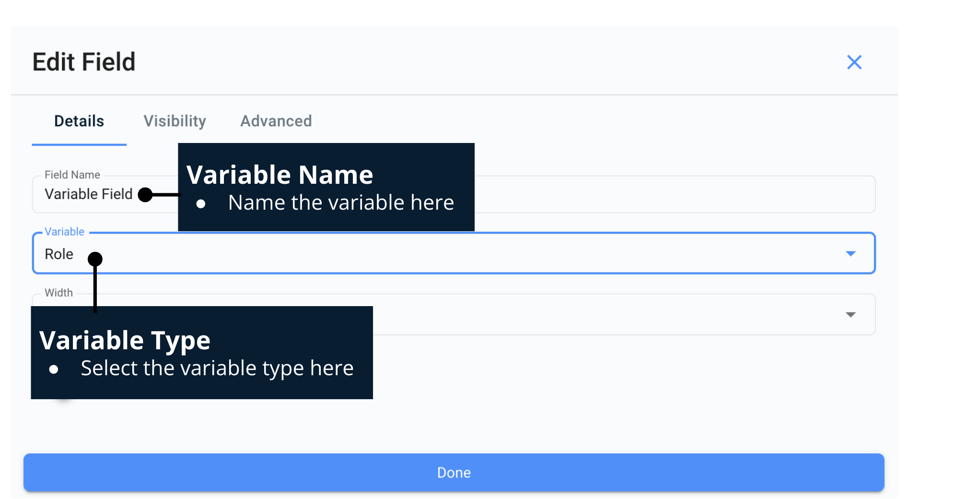Click the Variable Type annotation heading
The height and width of the screenshot is (499, 980).
tap(125, 340)
